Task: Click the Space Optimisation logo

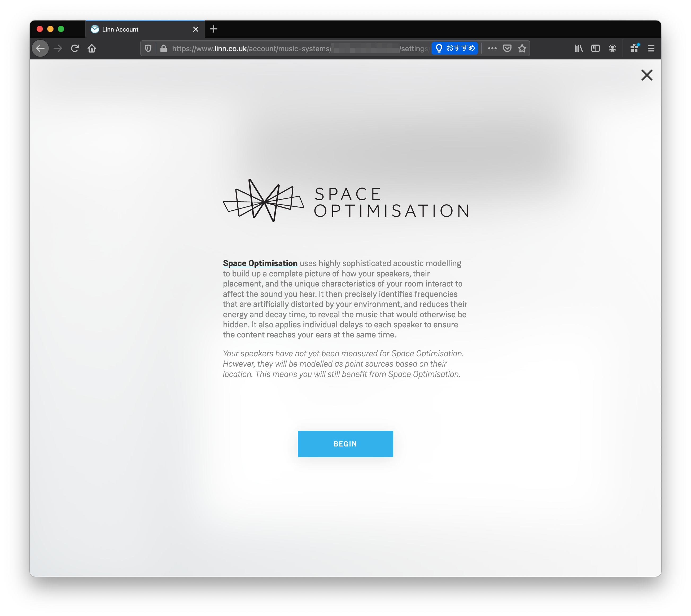Action: [346, 201]
